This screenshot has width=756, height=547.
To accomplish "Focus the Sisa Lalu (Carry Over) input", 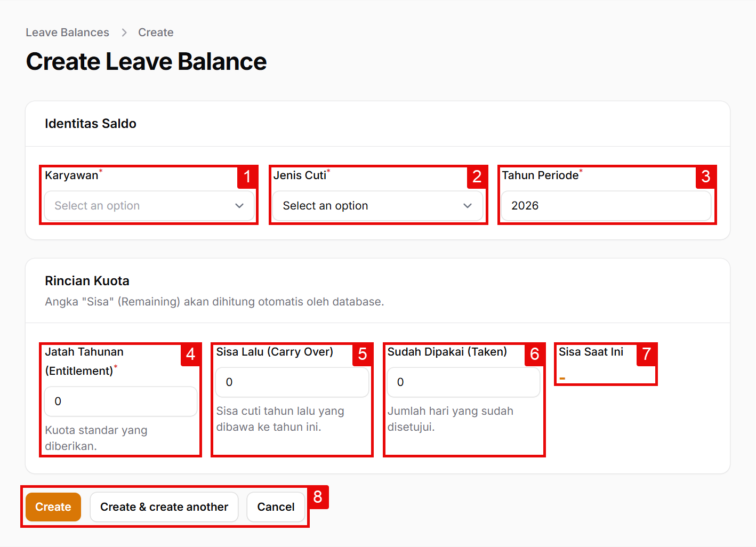I will (x=292, y=382).
